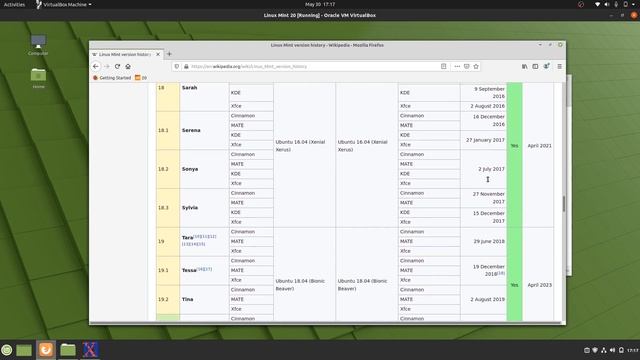Click the Mint panel network icon
Viewport: 640px width, 360px height.
point(604,350)
